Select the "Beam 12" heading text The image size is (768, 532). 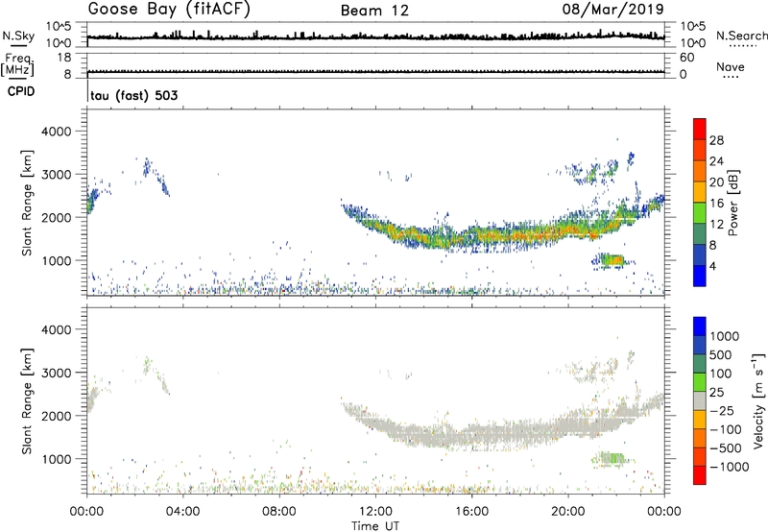pyautogui.click(x=374, y=11)
